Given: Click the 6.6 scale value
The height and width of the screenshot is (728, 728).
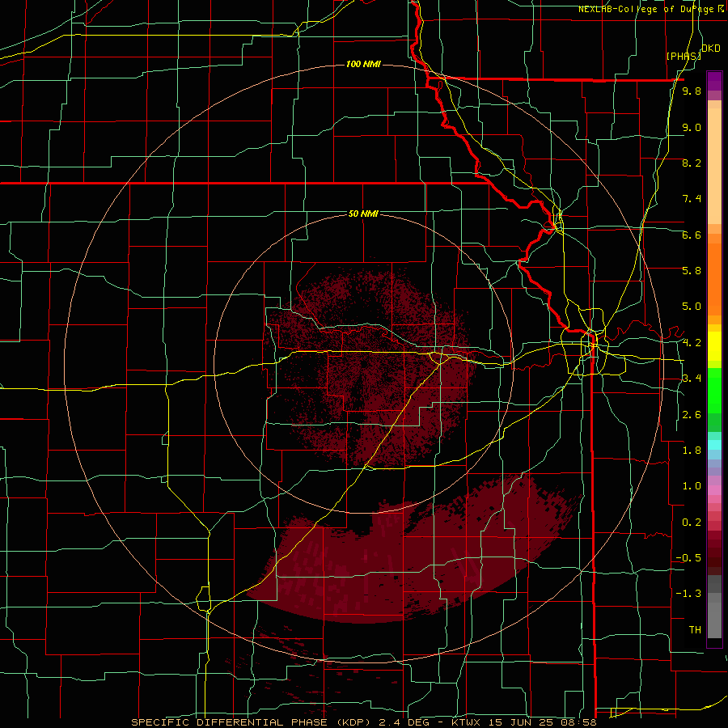Looking at the screenshot, I should coord(692,235).
